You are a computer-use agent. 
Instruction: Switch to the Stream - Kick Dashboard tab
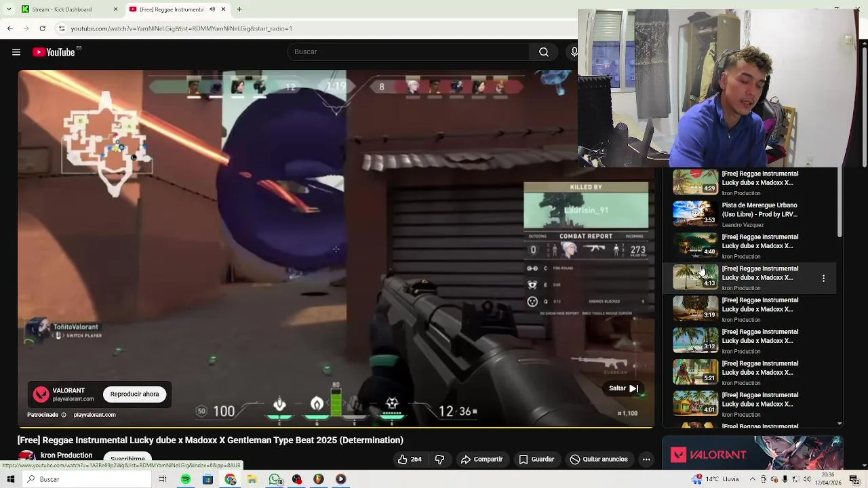70,9
